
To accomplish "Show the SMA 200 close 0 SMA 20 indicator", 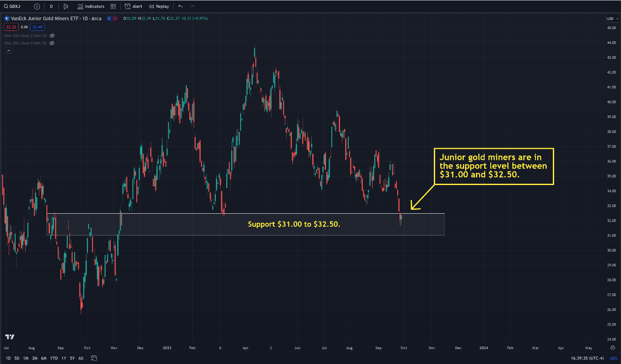I will [52, 43].
